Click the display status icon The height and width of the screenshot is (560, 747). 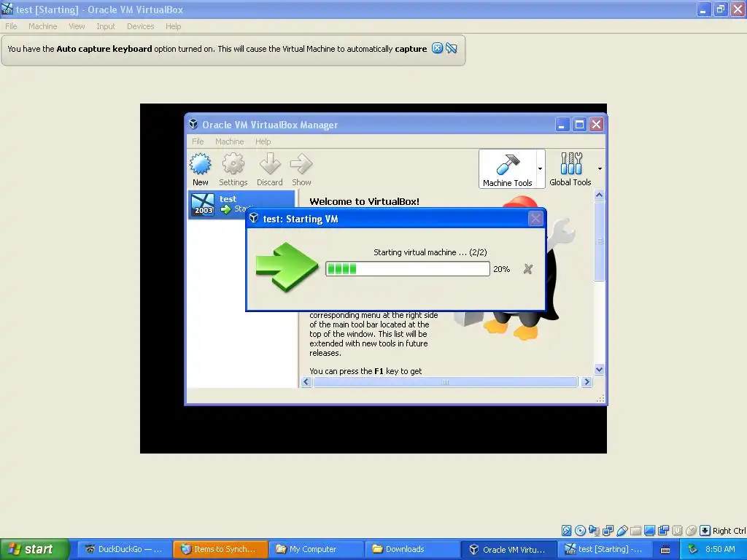pyautogui.click(x=649, y=531)
